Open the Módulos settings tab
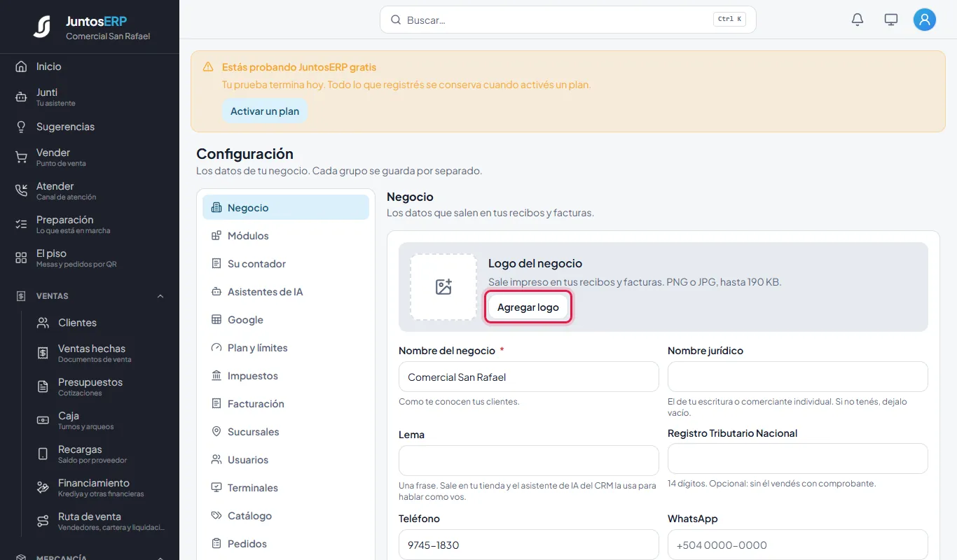The height and width of the screenshot is (560, 957). pos(286,236)
